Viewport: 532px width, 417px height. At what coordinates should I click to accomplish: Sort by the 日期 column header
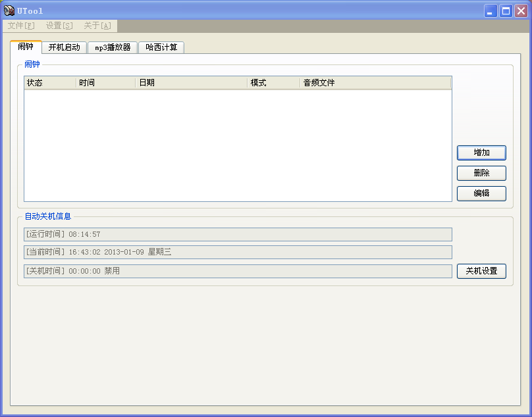(192, 83)
